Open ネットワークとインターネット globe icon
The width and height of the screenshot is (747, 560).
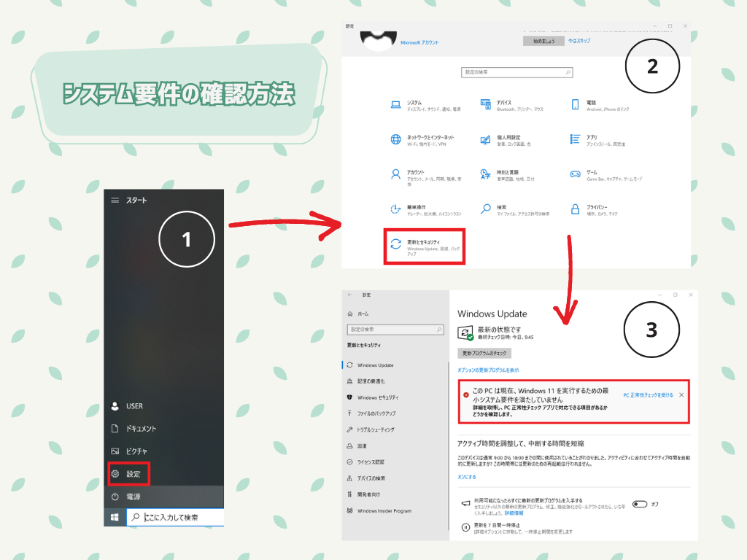[395, 139]
